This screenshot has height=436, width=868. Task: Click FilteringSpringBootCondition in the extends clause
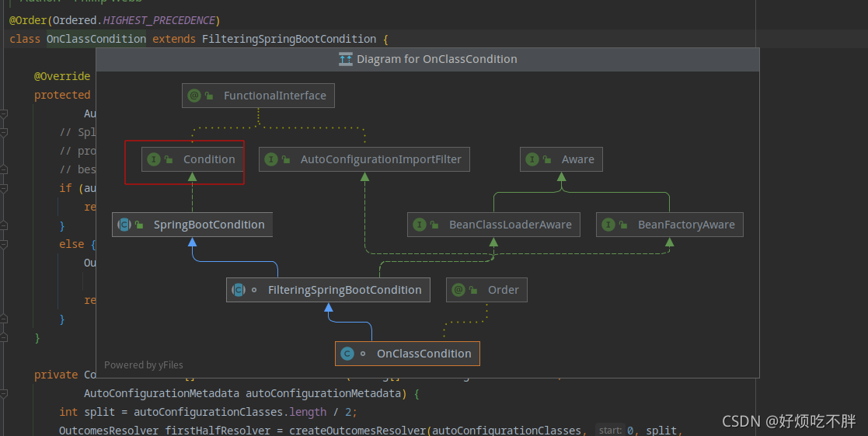coord(289,40)
